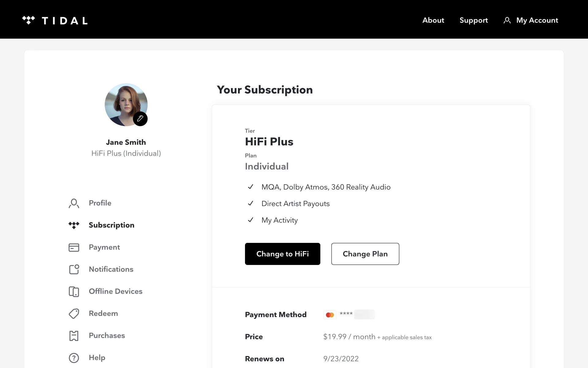Screen dimensions: 588x368
Task: Click the Purchases receipt icon
Action: [74, 336]
